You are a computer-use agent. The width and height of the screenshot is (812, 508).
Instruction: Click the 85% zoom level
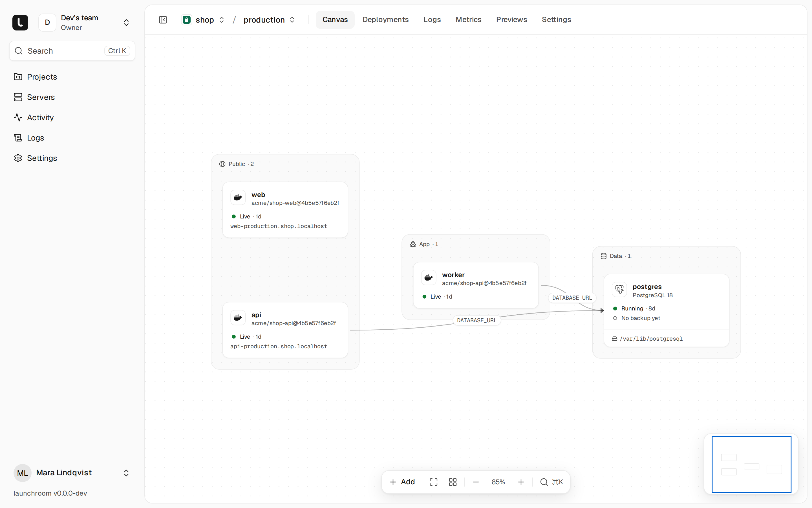coord(498,482)
